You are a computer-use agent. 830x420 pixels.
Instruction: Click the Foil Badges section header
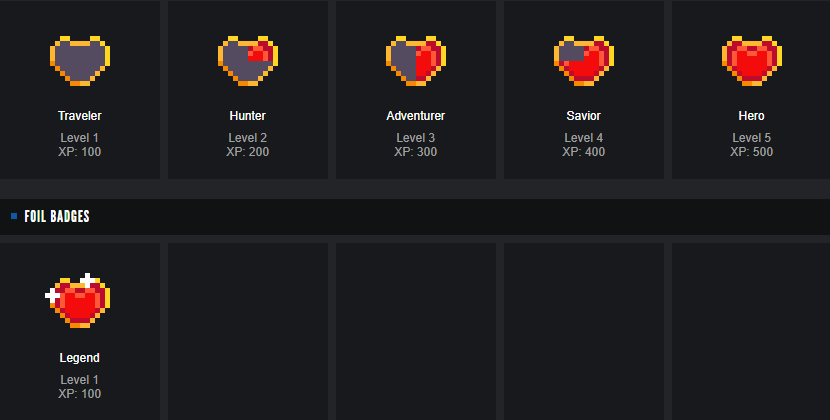pos(57,216)
